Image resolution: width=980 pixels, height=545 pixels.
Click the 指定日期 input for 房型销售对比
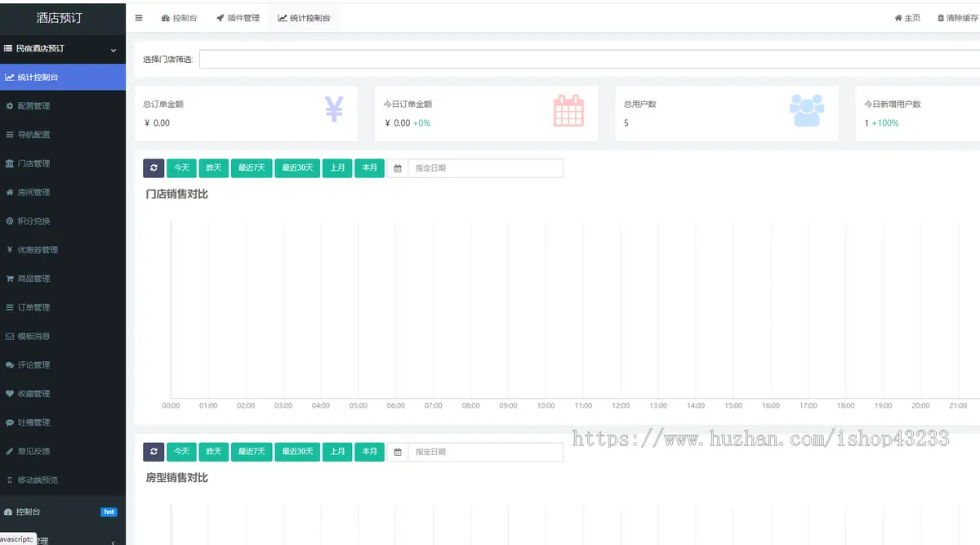click(x=485, y=452)
